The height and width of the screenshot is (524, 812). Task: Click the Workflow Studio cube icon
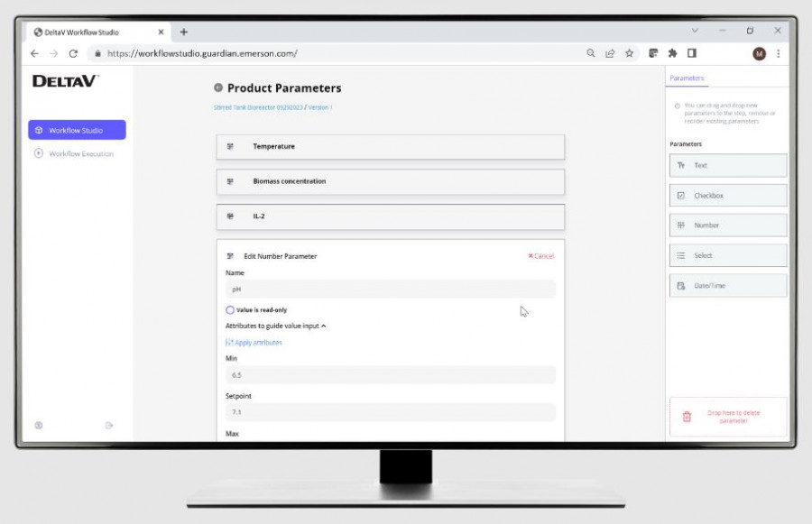39,130
